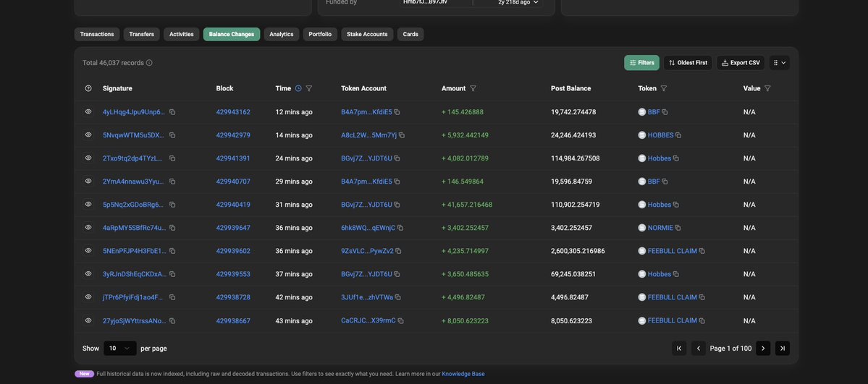Copy token account A8cL2W...5Mm7Yj address
This screenshot has height=384, width=868.
pyautogui.click(x=402, y=135)
